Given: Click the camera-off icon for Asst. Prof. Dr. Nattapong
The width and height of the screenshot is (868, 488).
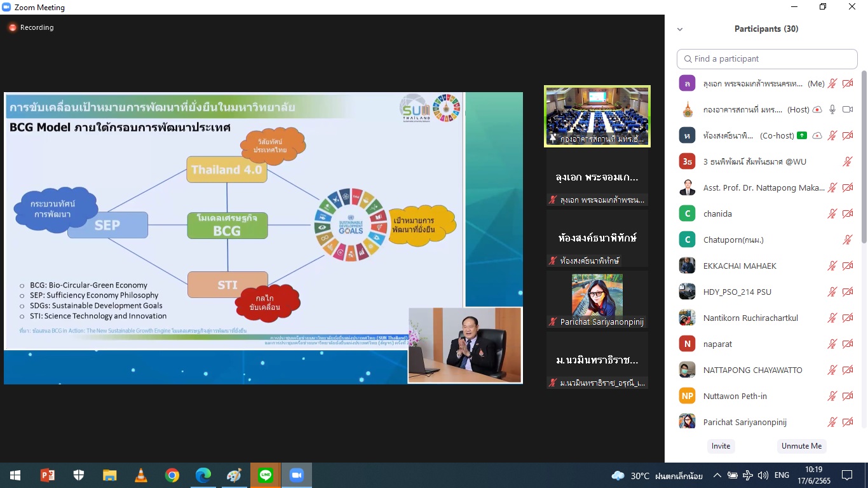Looking at the screenshot, I should tap(848, 188).
